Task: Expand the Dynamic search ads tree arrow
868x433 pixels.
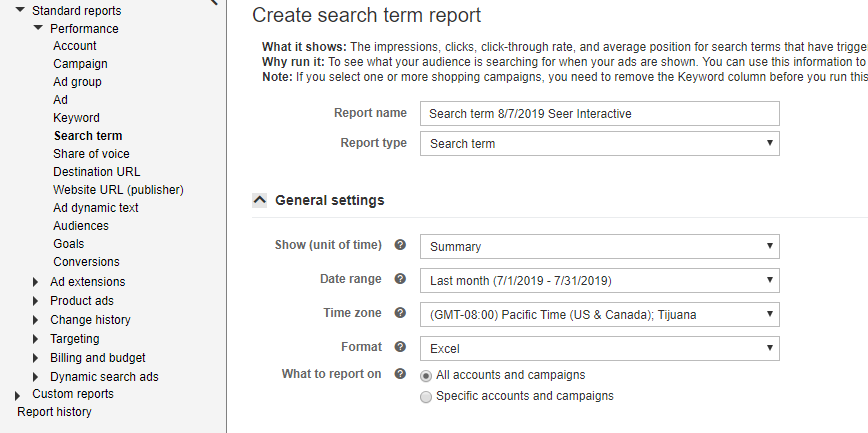Action: click(36, 377)
